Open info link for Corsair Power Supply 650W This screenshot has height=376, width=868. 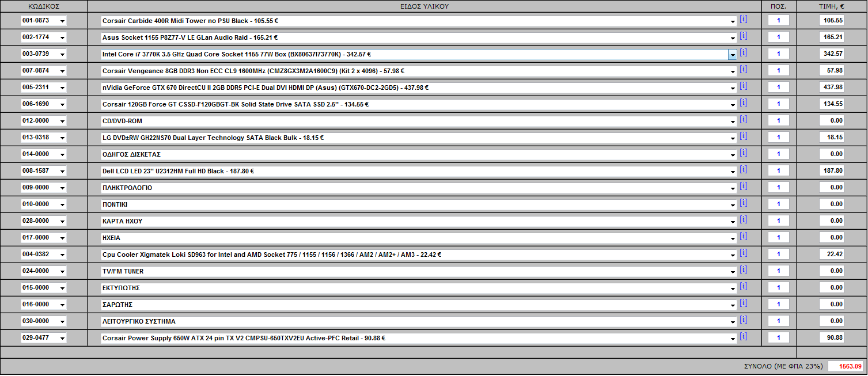point(744,337)
